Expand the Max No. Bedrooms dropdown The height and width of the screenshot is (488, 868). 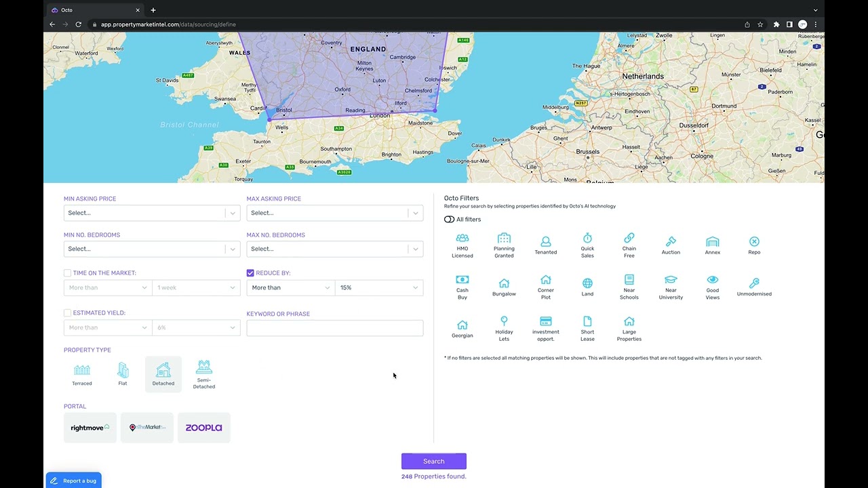335,249
